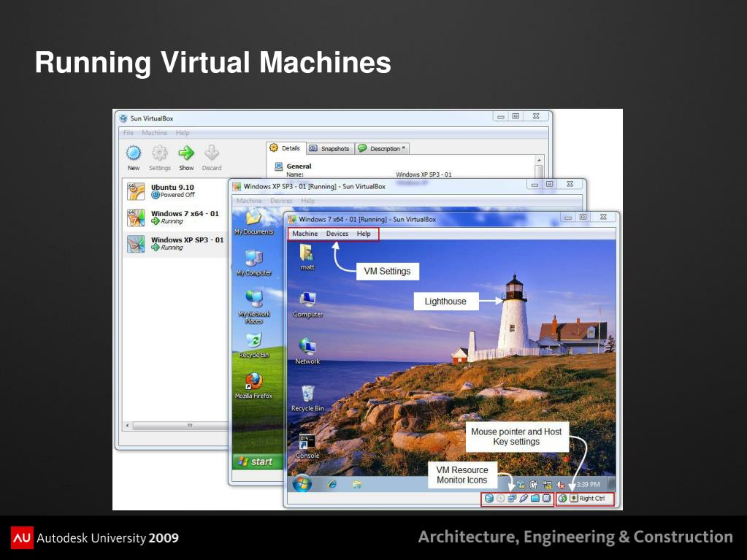Open Settings from the VirtualBox manager toolbar
Image resolution: width=747 pixels, height=560 pixels.
(x=160, y=158)
